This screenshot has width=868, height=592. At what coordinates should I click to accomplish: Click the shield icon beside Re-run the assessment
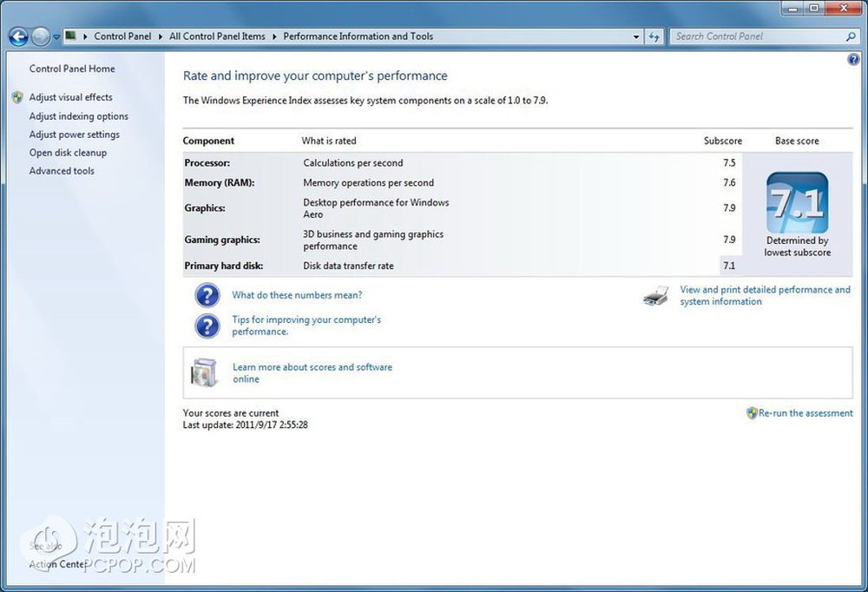[752, 413]
